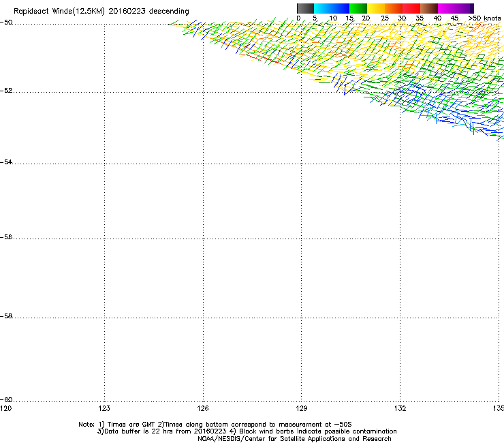The height and width of the screenshot is (443, 504).
Task: Click the longitude label 126
Action: click(203, 408)
